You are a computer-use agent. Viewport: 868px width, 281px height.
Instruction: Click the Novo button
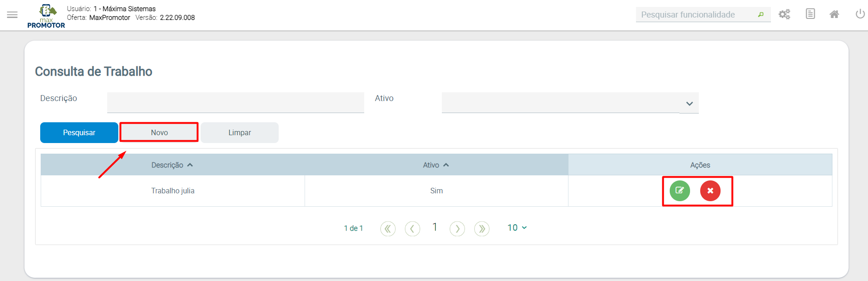[x=159, y=132]
